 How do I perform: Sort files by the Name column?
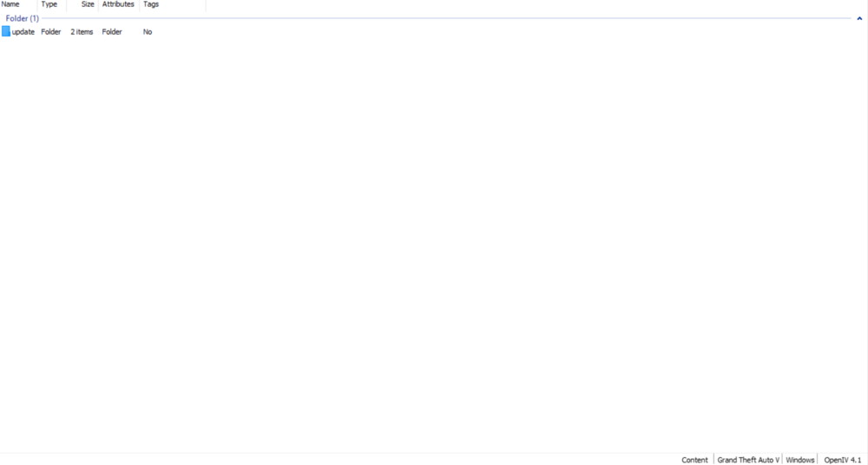pyautogui.click(x=10, y=4)
